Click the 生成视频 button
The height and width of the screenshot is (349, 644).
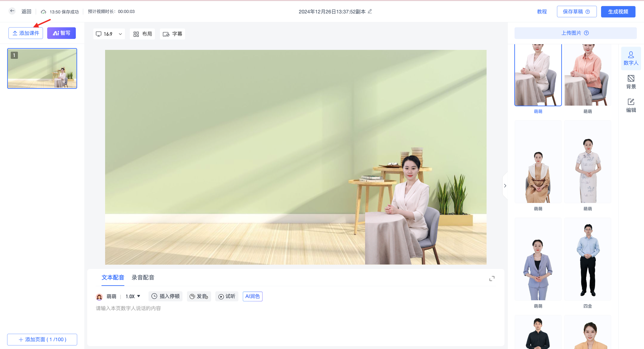click(x=618, y=12)
